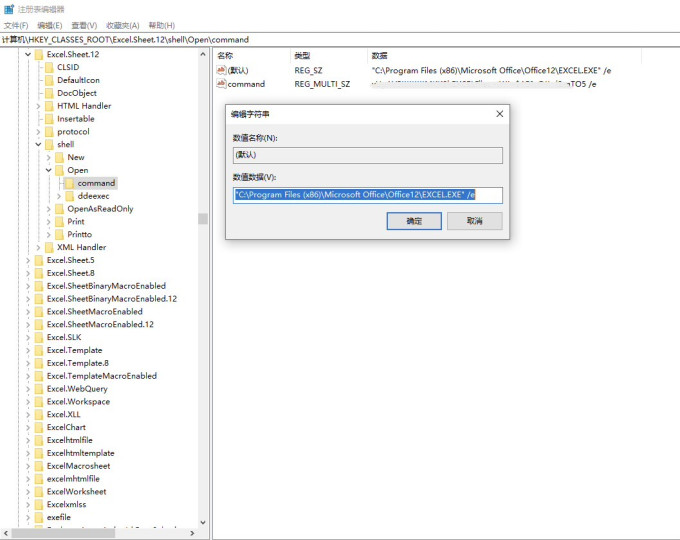The height and width of the screenshot is (540, 680).
Task: Open the 查看(V) menu
Action: [x=84, y=26]
